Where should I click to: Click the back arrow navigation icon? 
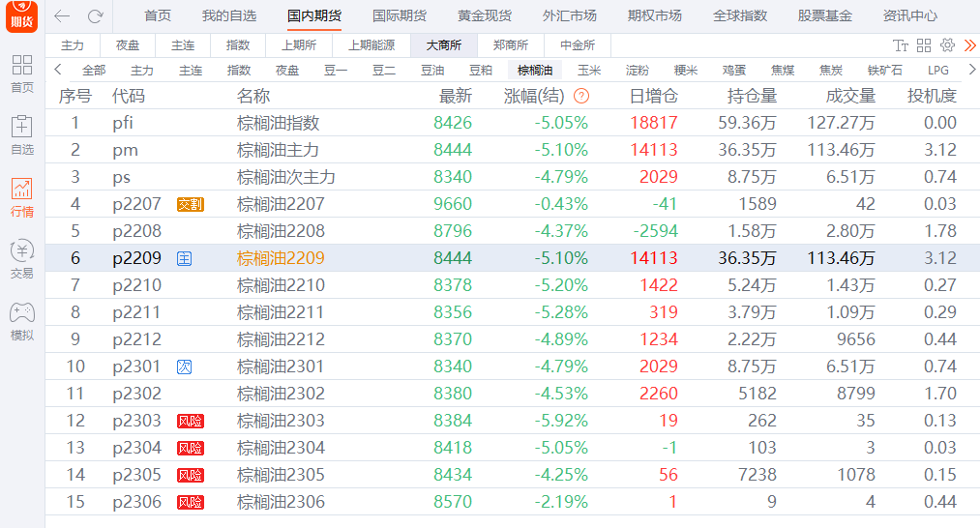tap(62, 16)
